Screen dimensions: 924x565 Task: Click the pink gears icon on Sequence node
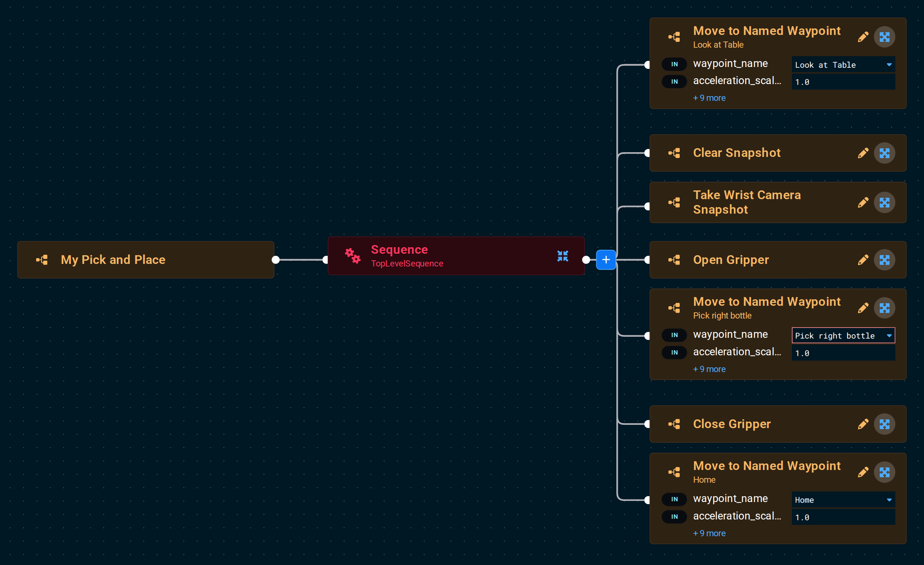click(352, 256)
